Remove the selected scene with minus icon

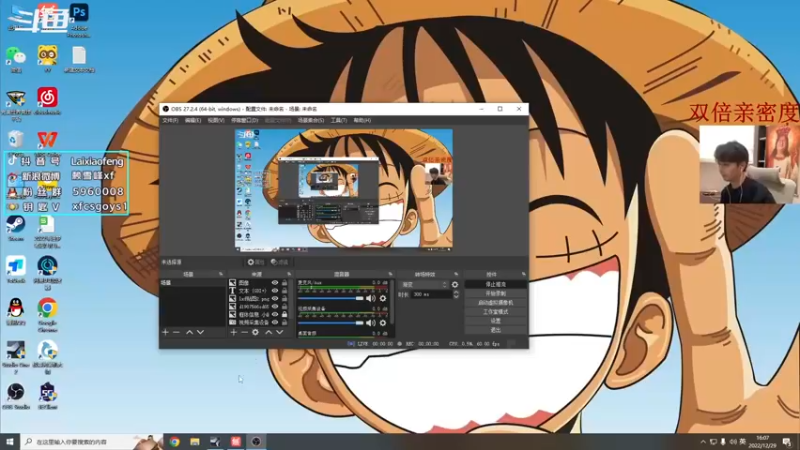177,332
